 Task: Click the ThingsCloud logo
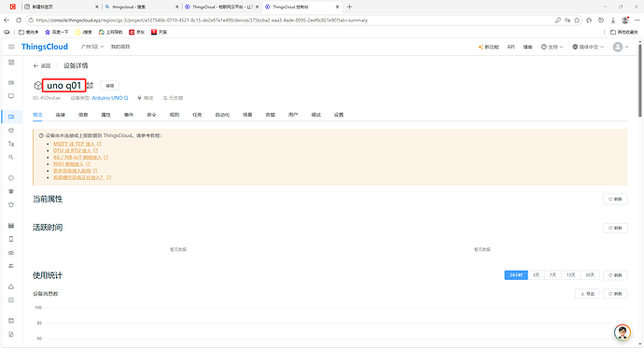(45, 47)
